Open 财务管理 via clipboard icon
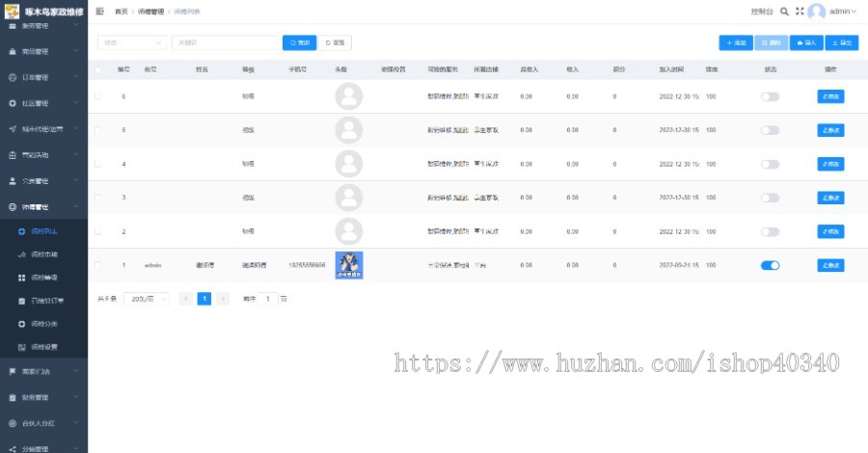 coord(13,398)
